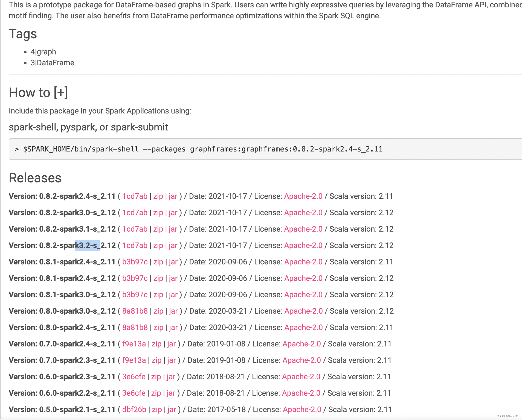Open commit dbf26b for 0.5.0-spark2.1-s_2.11
This screenshot has height=420, width=522.
pyautogui.click(x=134, y=410)
